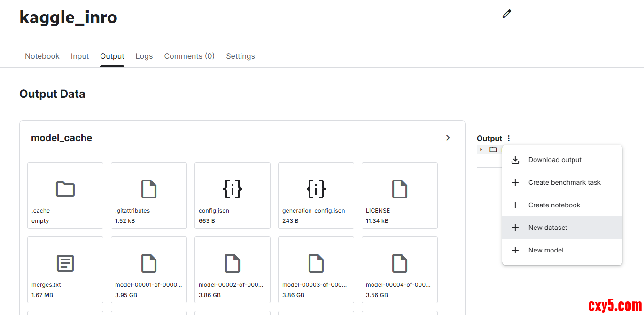Switch to the Notebook tab

pos(42,56)
